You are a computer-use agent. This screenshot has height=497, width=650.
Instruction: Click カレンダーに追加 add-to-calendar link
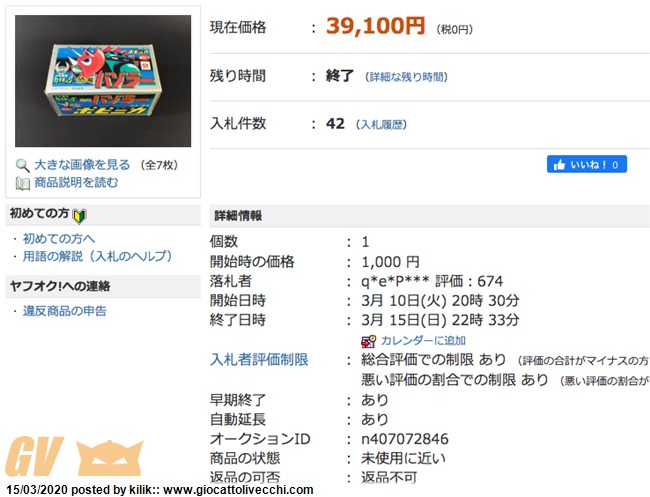tap(423, 341)
